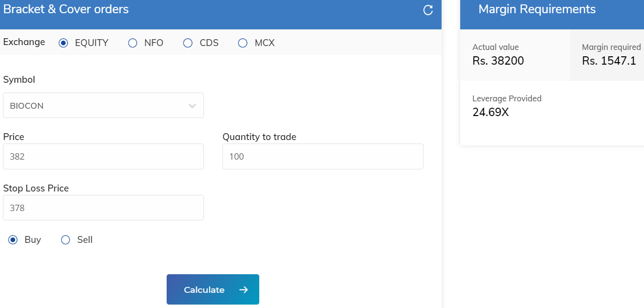
Task: Select the EQUITY exchange
Action: [x=63, y=43]
